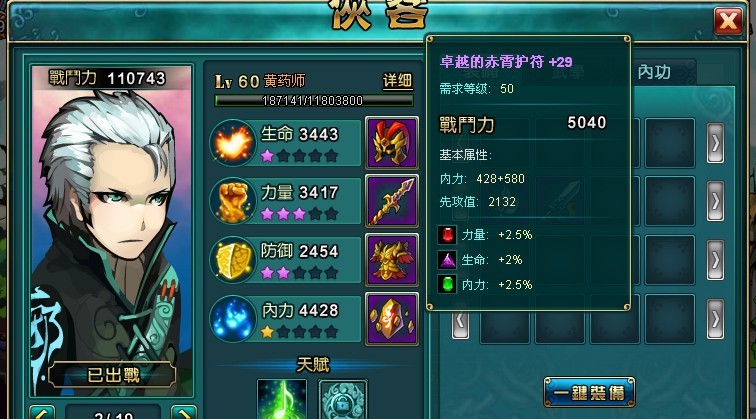Open the 详细 details link
Screen dimensions: 756x419
(397, 81)
